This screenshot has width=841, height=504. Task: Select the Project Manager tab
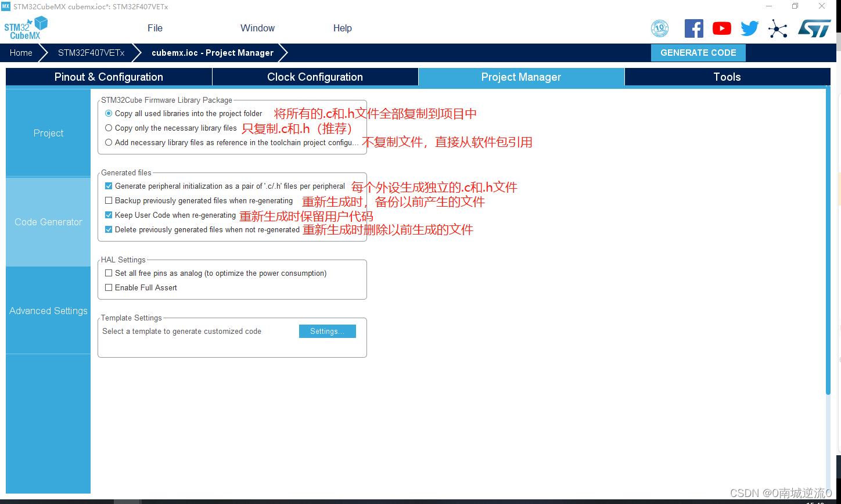coord(522,77)
